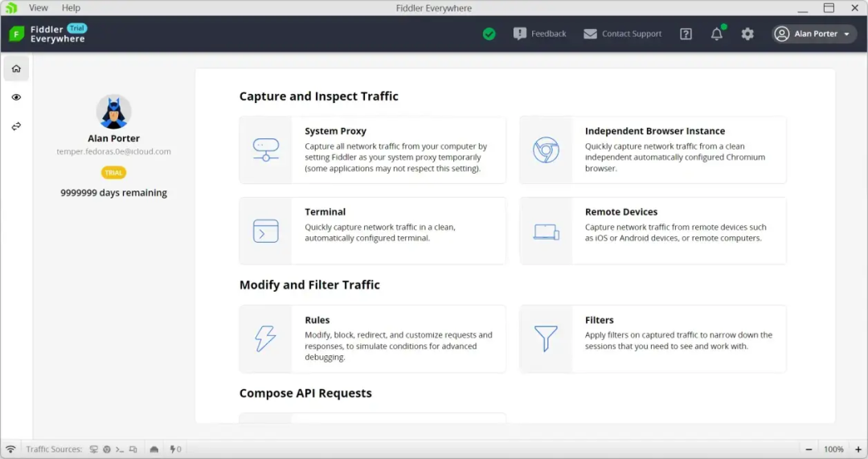The height and width of the screenshot is (459, 868).
Task: Open the Independent Browser Instance title
Action: (655, 131)
